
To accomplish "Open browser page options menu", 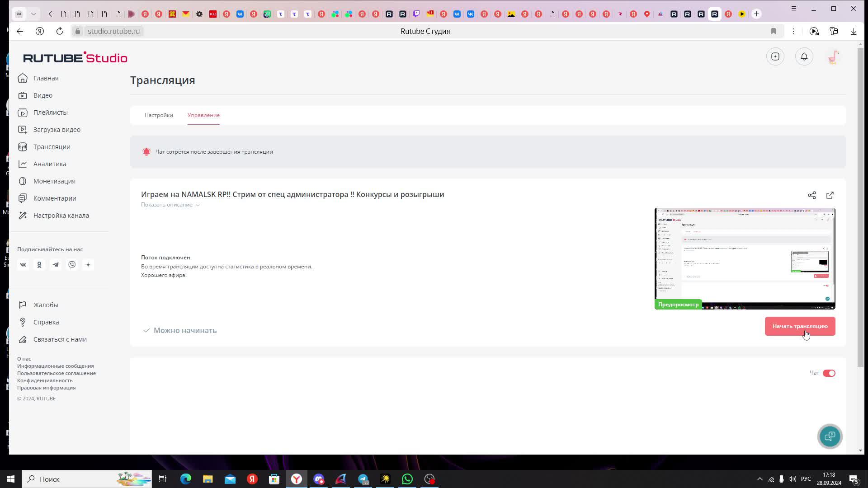I will [x=793, y=31].
